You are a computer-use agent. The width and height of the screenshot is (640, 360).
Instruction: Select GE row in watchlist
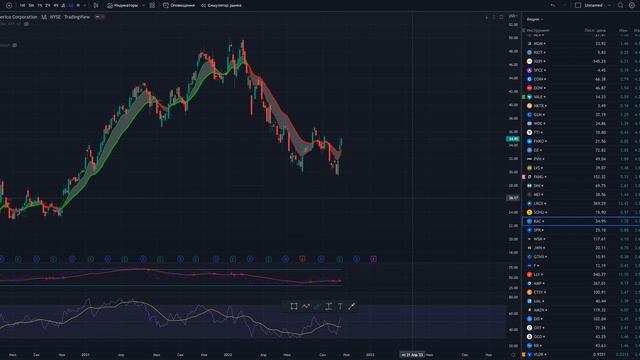581,150
